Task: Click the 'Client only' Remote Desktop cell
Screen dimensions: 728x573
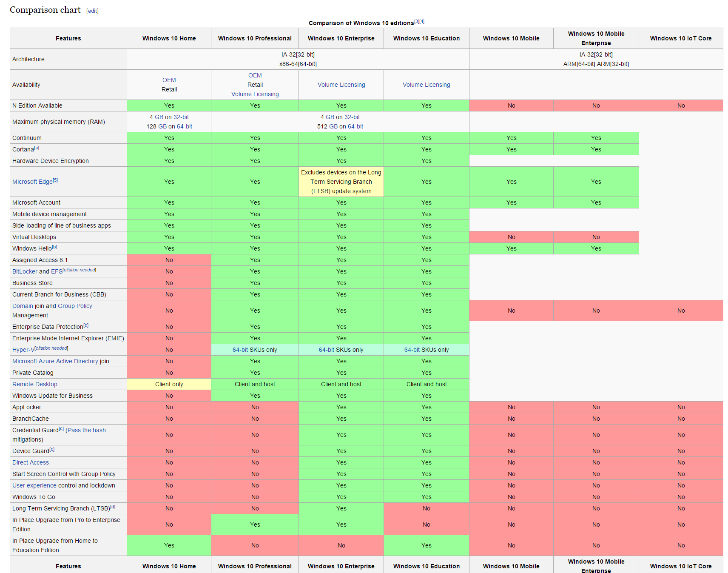Action: (169, 384)
